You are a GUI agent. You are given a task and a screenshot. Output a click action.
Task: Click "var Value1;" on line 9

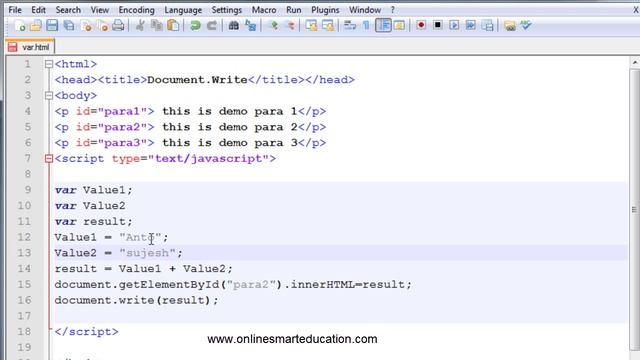94,190
